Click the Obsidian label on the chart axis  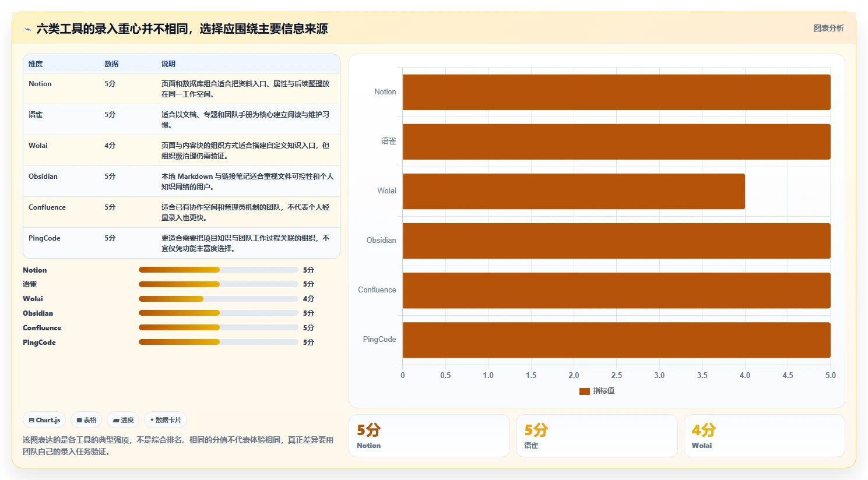tap(381, 241)
